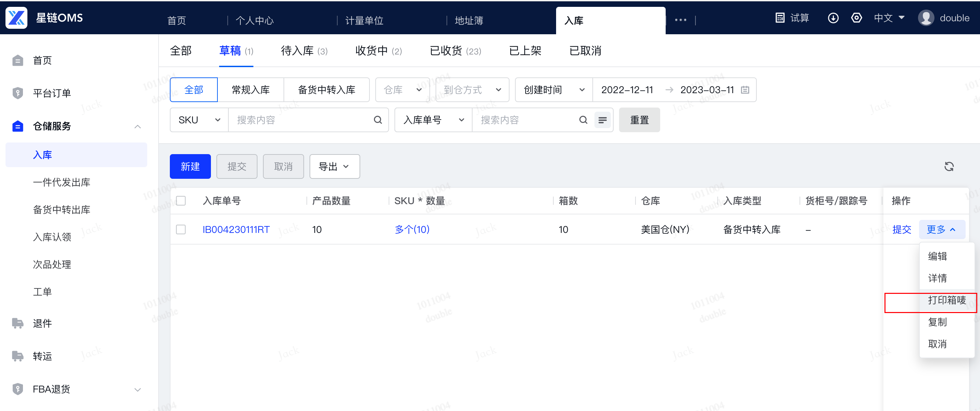Open the 导出 export dropdown

coord(335,167)
